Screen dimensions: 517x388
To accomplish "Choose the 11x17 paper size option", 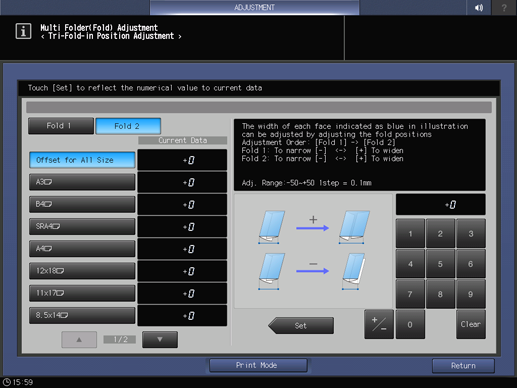I will (x=82, y=293).
